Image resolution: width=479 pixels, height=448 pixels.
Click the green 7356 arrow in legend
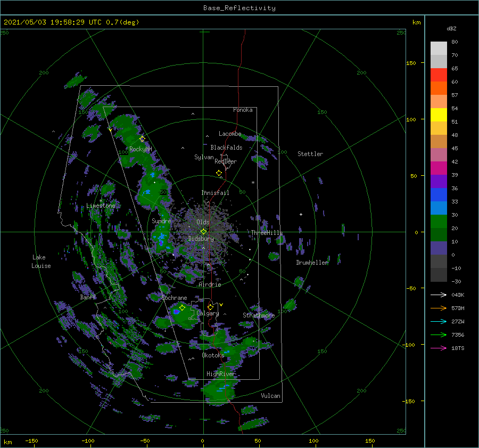(x=439, y=335)
